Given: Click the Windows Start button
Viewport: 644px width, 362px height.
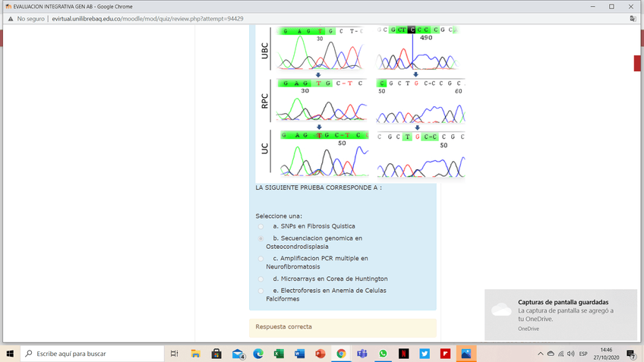Looking at the screenshot, I should (10, 354).
